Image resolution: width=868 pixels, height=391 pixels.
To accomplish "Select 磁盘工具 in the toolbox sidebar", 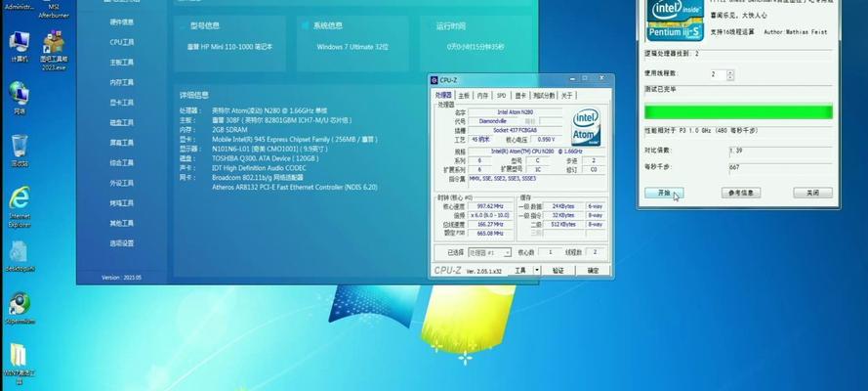I will point(122,122).
